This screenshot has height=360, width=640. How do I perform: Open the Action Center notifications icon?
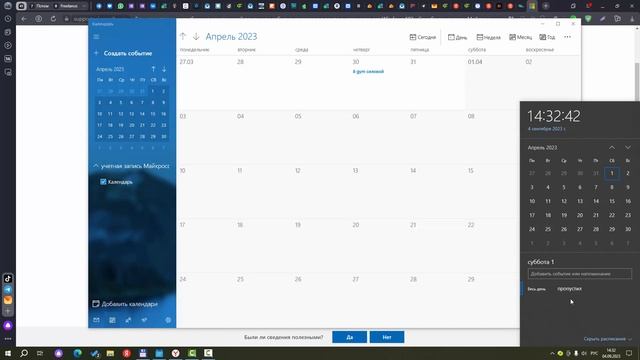629,353
